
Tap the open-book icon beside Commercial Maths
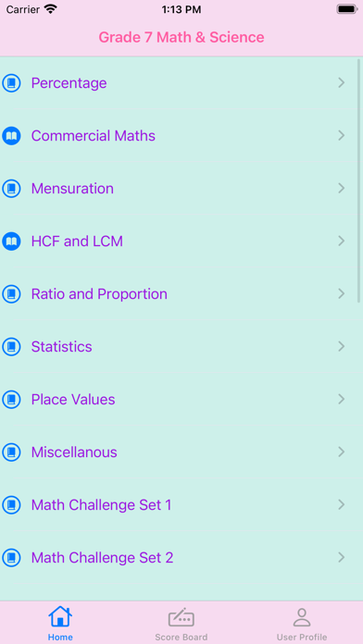11,135
